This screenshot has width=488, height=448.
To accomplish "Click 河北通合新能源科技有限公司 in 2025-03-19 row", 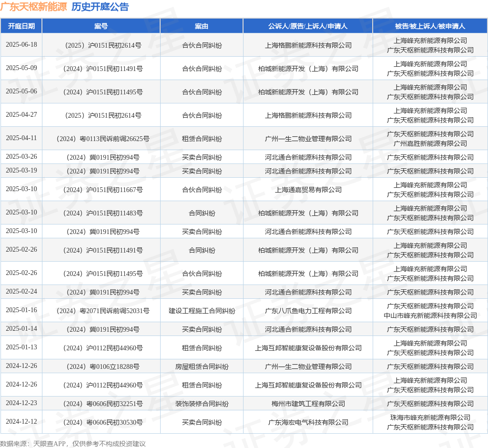I will tap(308, 171).
